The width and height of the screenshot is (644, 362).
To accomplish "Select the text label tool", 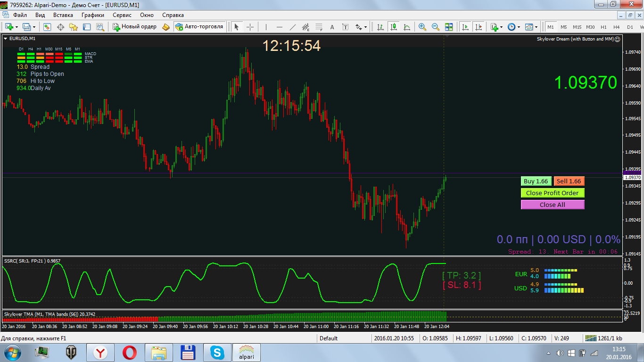I will pos(345,27).
